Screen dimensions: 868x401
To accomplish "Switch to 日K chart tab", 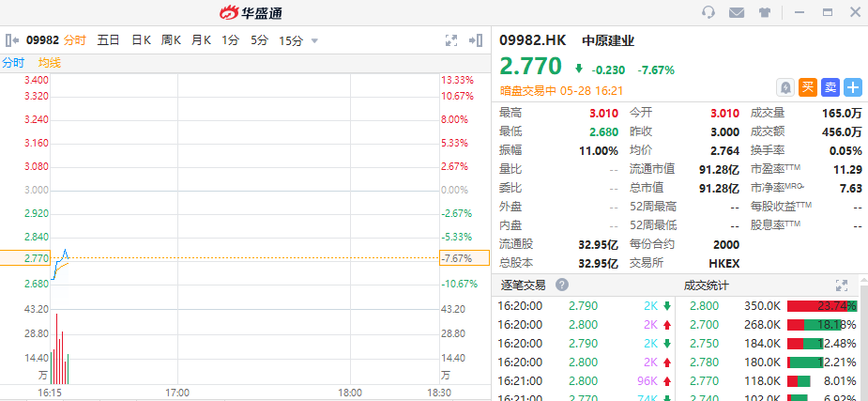I will point(141,39).
